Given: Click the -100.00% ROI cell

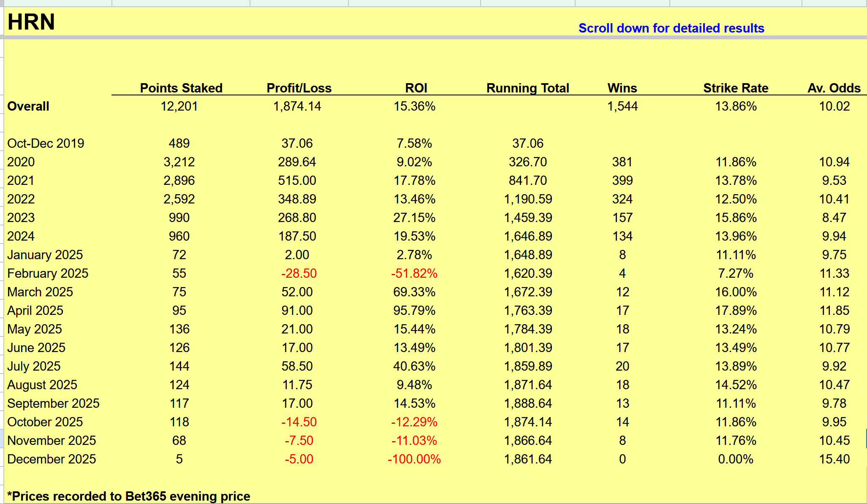Looking at the screenshot, I should 414,459.
